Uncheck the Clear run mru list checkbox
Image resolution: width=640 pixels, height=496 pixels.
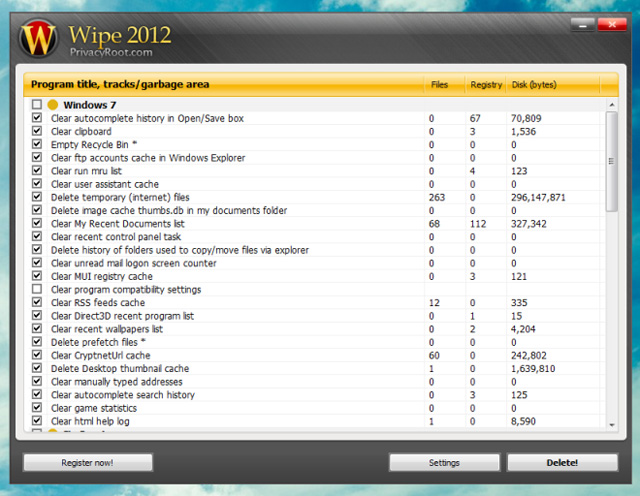(37, 171)
